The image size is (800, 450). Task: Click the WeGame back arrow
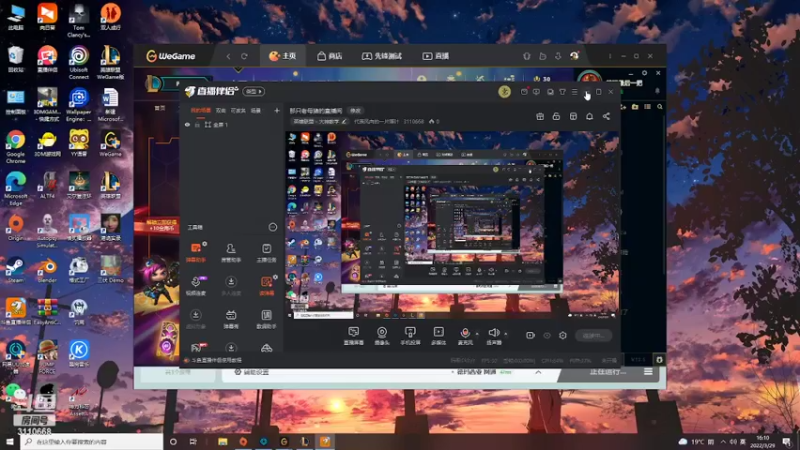228,56
